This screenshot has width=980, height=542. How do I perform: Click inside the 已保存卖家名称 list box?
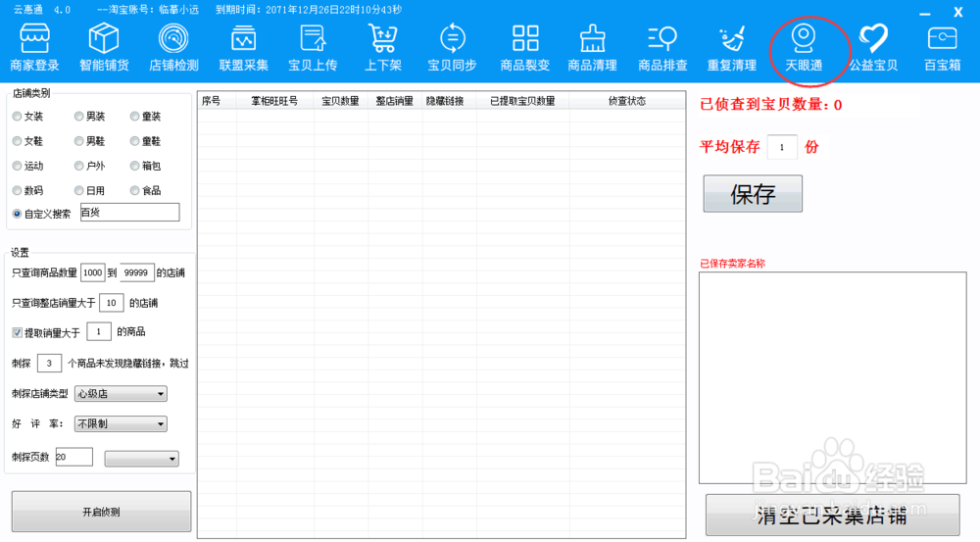(x=832, y=377)
